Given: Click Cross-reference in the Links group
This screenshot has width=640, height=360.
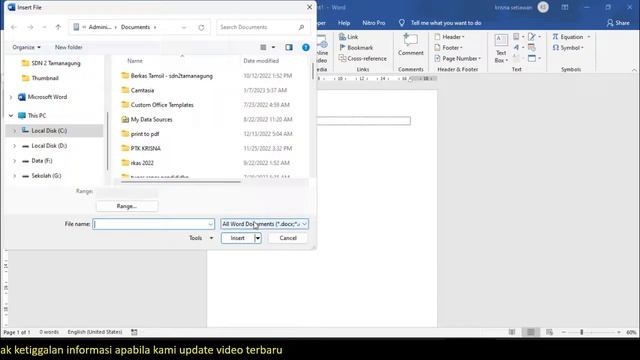Looking at the screenshot, I should point(362,58).
